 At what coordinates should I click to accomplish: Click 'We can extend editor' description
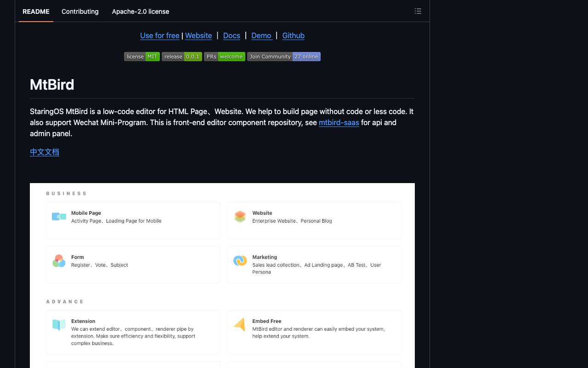[133, 336]
